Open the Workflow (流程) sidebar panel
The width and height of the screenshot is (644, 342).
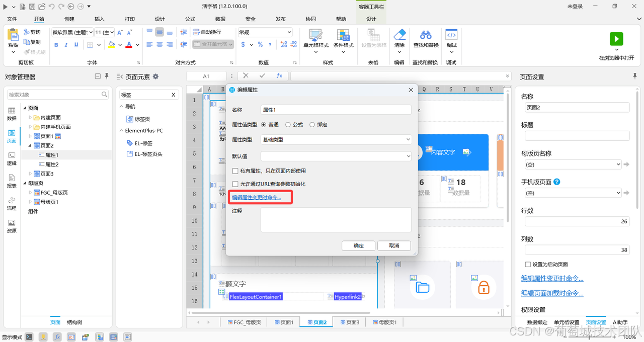[x=12, y=204]
